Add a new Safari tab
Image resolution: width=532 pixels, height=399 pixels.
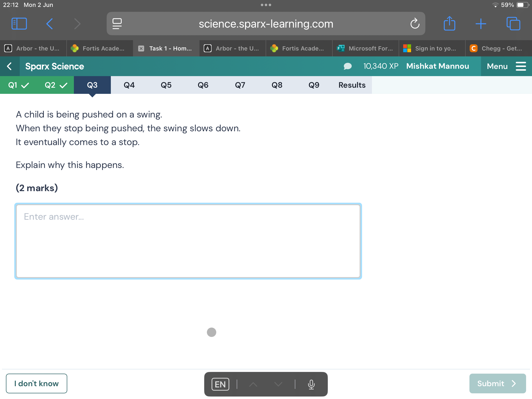pos(481,24)
